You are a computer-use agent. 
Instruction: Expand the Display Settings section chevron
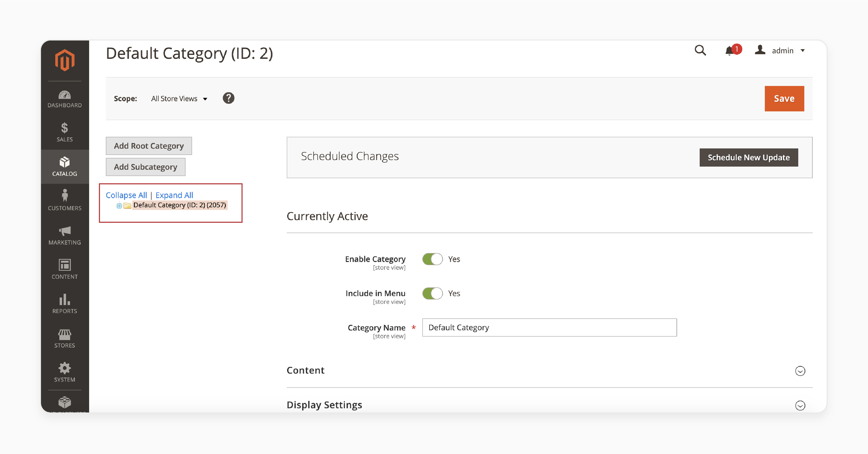(x=800, y=405)
